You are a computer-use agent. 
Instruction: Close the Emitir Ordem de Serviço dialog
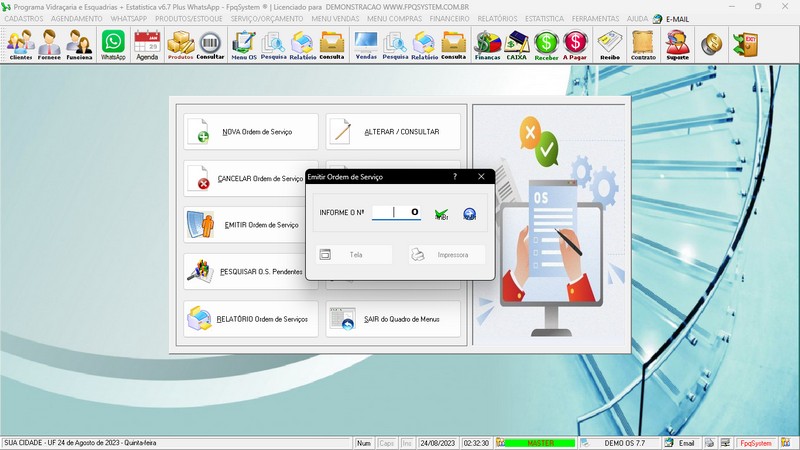(x=481, y=177)
